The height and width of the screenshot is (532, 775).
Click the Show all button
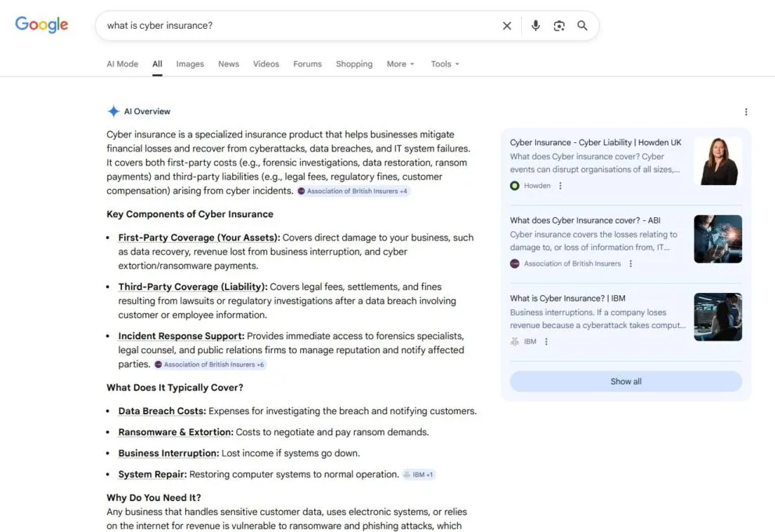click(x=625, y=380)
